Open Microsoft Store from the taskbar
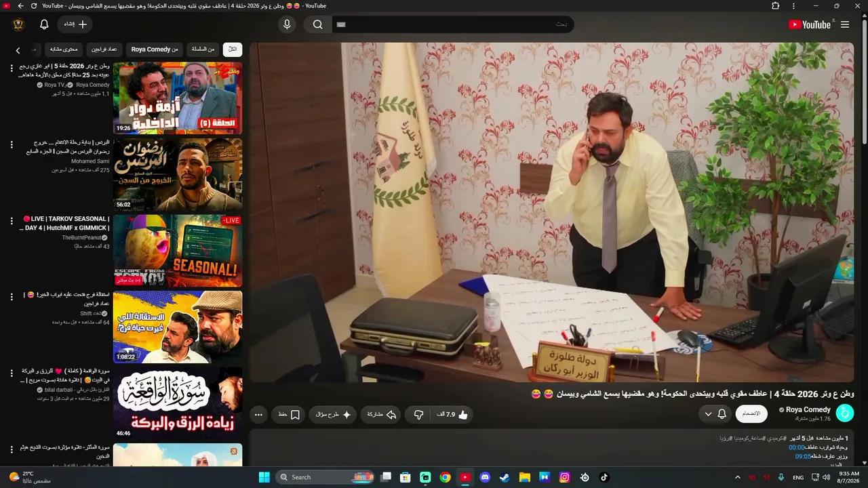Image resolution: width=868 pixels, height=488 pixels. (x=406, y=477)
